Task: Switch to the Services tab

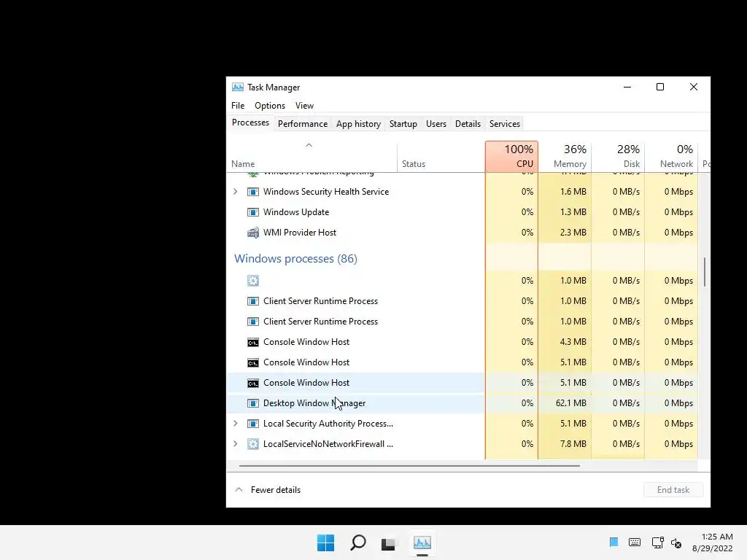Action: (x=505, y=124)
